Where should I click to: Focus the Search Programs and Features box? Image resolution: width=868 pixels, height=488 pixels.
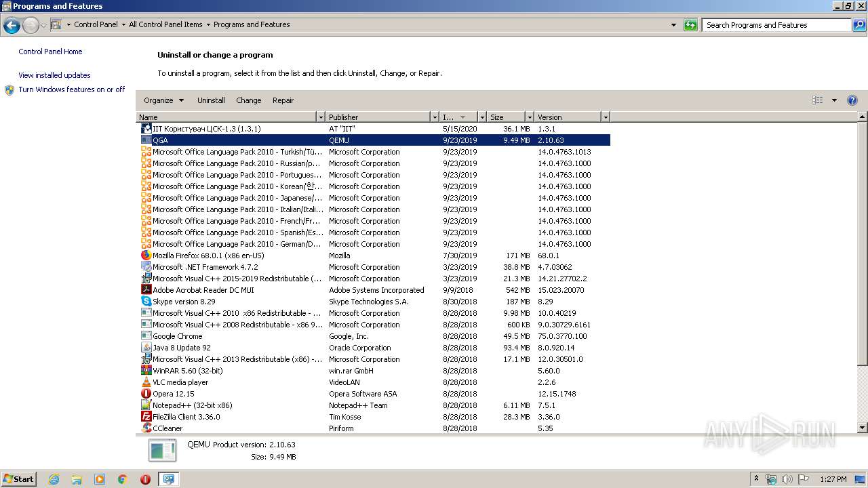[776, 25]
